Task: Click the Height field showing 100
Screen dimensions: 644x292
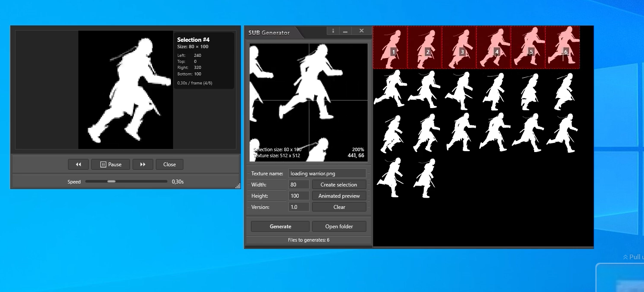Action: (x=299, y=196)
